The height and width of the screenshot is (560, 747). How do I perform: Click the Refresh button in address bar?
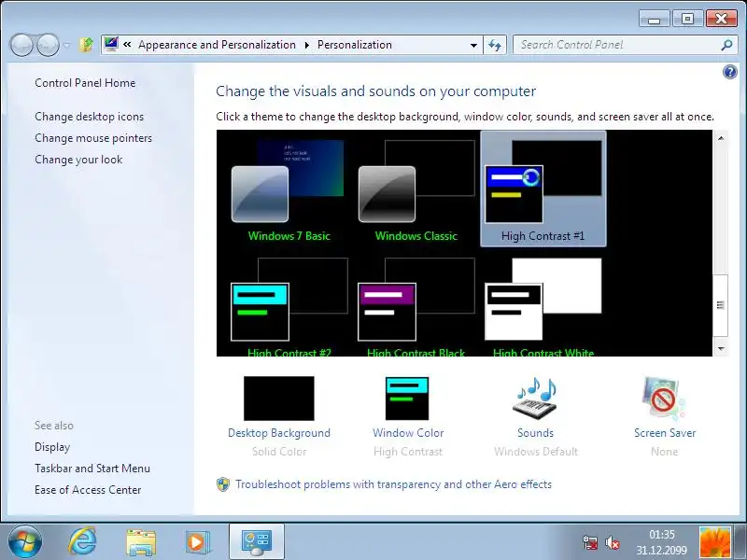pyautogui.click(x=495, y=45)
